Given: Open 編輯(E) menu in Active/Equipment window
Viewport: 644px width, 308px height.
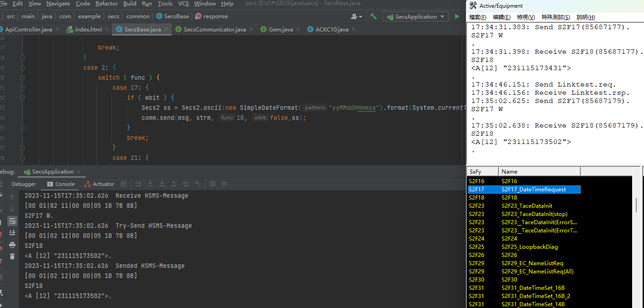Looking at the screenshot, I should (x=502, y=17).
